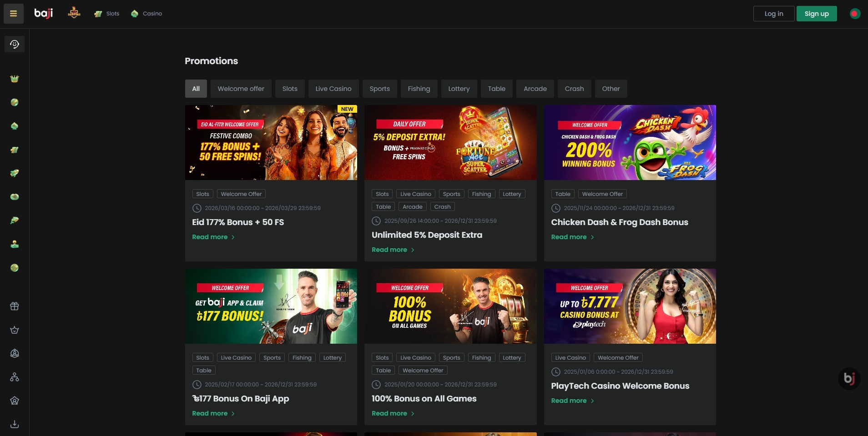This screenshot has width=868, height=436.
Task: Click the Sign up button
Action: pos(816,14)
